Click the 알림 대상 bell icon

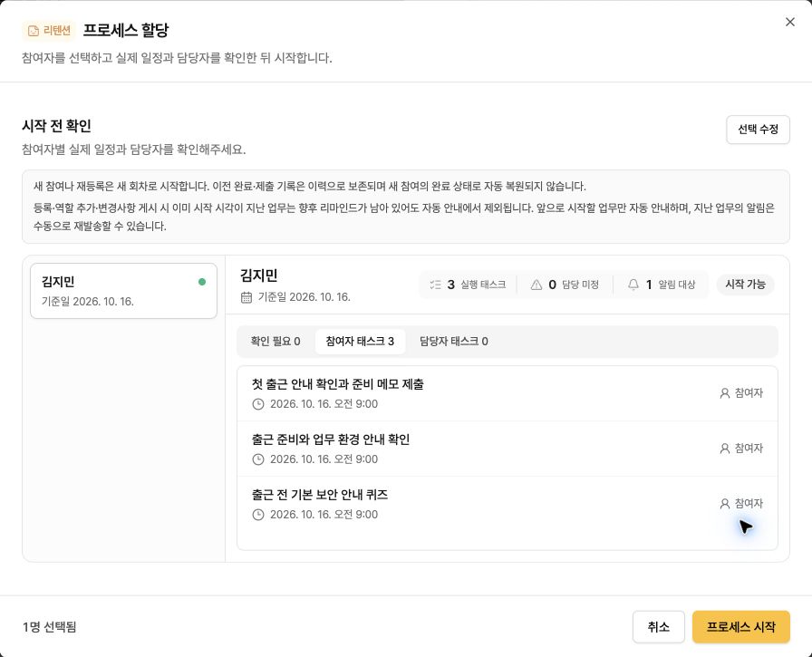pyautogui.click(x=633, y=285)
